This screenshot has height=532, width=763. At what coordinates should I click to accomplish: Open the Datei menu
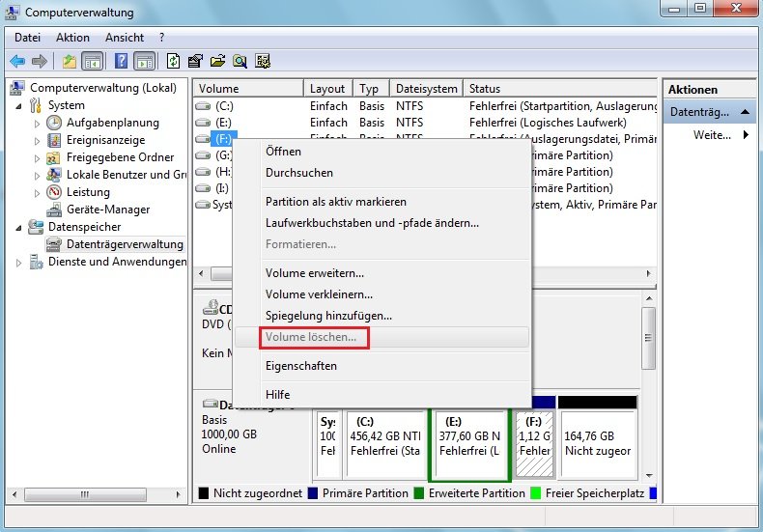[x=27, y=38]
